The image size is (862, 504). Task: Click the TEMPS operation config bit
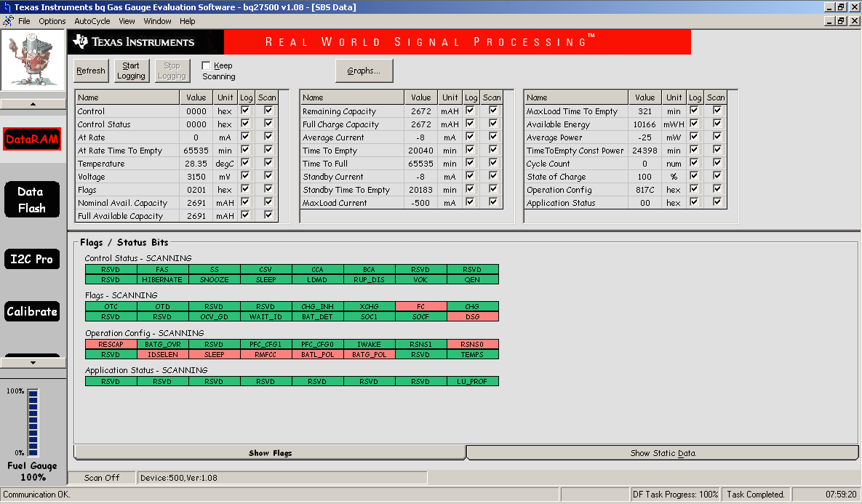(472, 355)
